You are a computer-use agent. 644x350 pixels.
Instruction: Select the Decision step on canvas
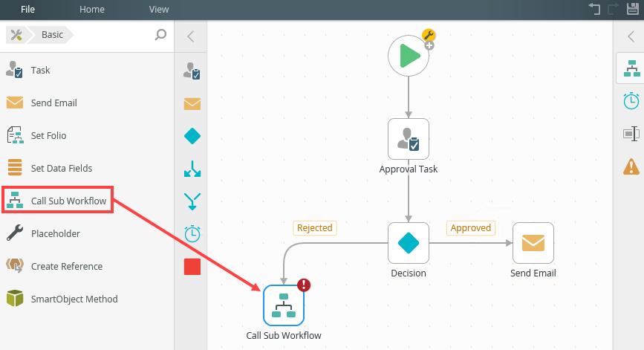[409, 243]
